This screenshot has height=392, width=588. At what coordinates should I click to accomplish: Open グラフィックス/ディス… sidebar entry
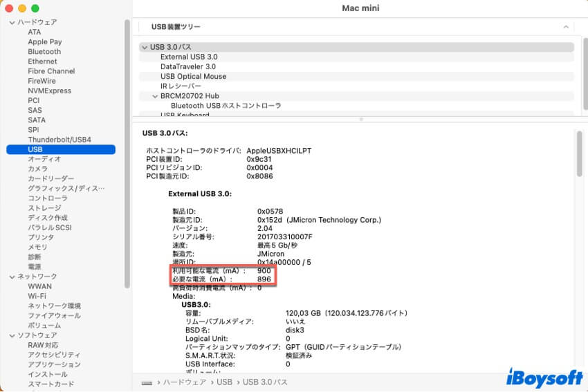pos(66,188)
